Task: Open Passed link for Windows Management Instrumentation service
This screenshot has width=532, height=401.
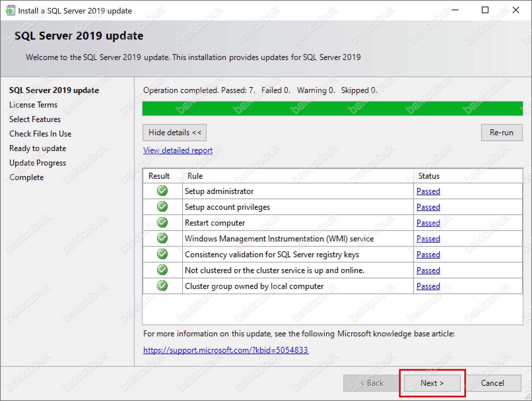Action: 428,239
